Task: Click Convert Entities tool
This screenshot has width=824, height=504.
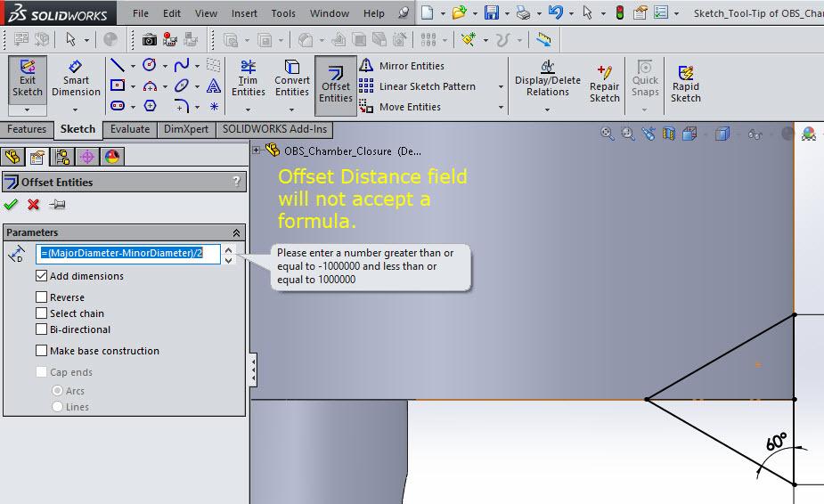Action: pos(291,79)
